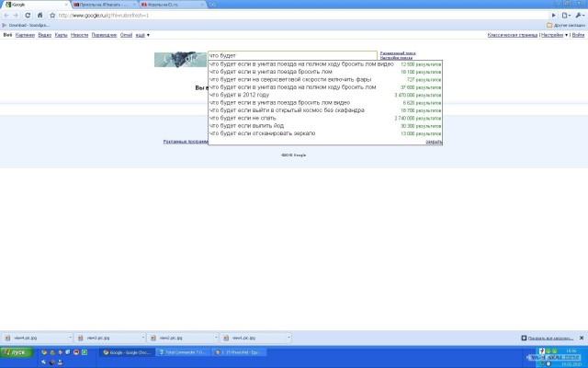Expand the view3.pic.jpg download options arrow

[x=143, y=338]
